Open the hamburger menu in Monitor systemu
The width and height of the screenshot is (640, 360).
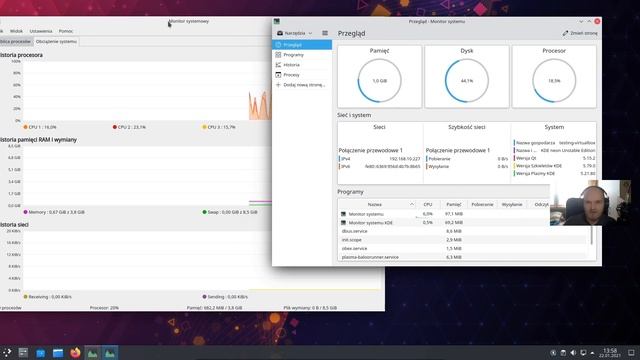(x=325, y=33)
